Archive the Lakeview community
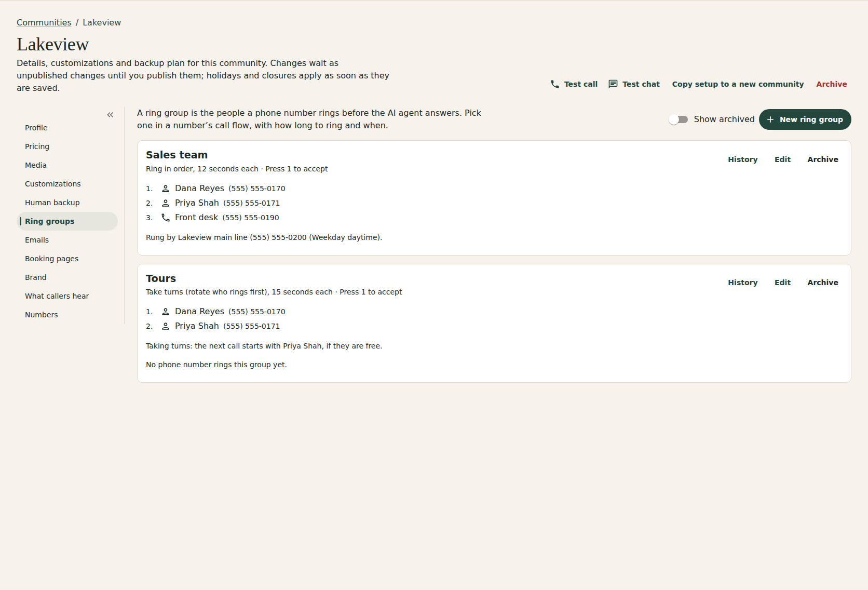This screenshot has height=590, width=868. pos(831,84)
